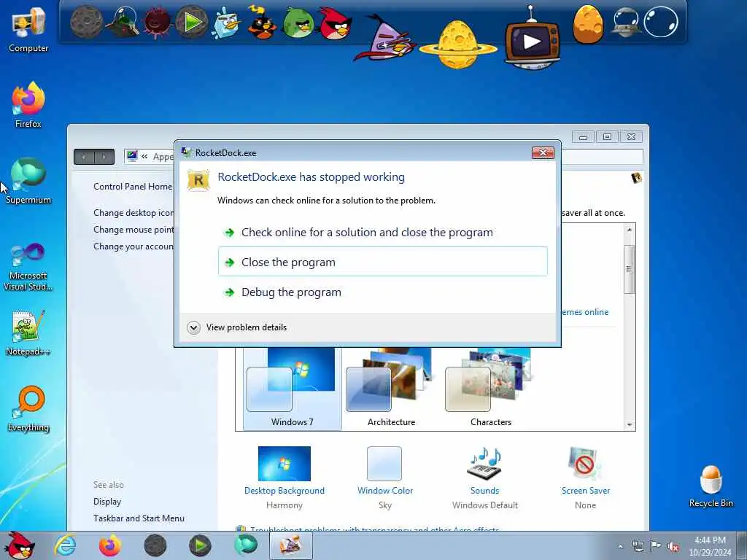Choose Debug the program option
Image resolution: width=747 pixels, height=560 pixels.
tap(382, 292)
